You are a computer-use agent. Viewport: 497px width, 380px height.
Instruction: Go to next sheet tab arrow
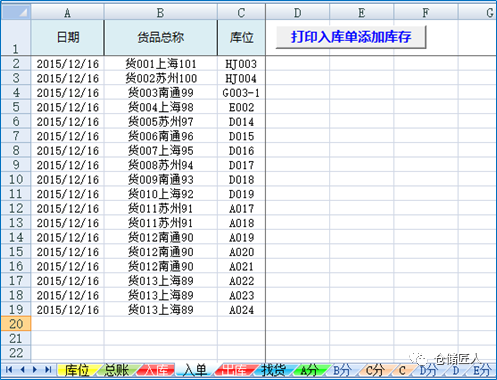35,369
